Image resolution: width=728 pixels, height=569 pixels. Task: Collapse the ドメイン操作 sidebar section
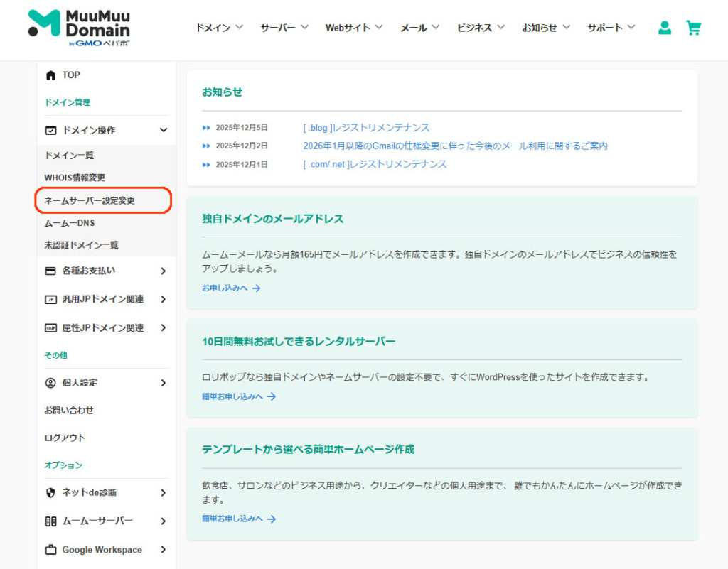tap(163, 131)
